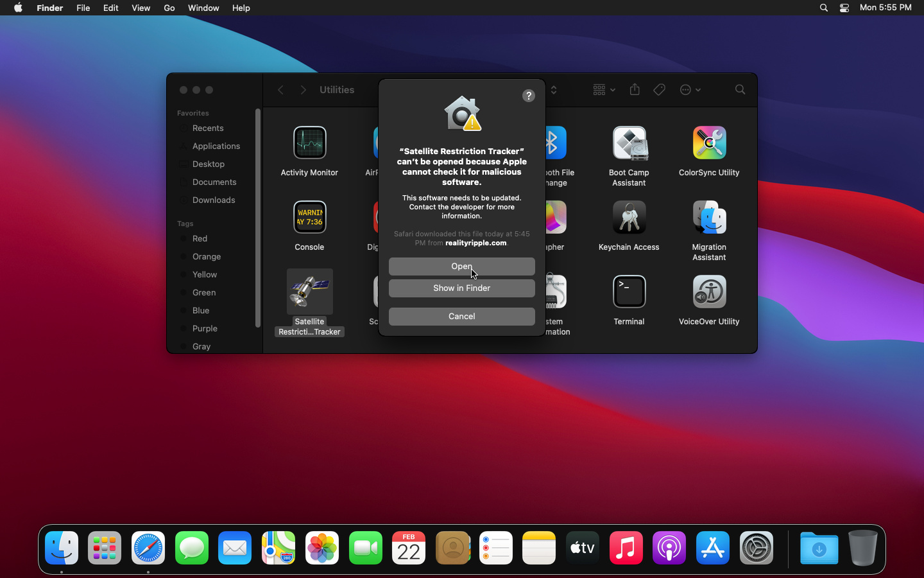Open the View menu
Image resolution: width=924 pixels, height=578 pixels.
pos(141,8)
